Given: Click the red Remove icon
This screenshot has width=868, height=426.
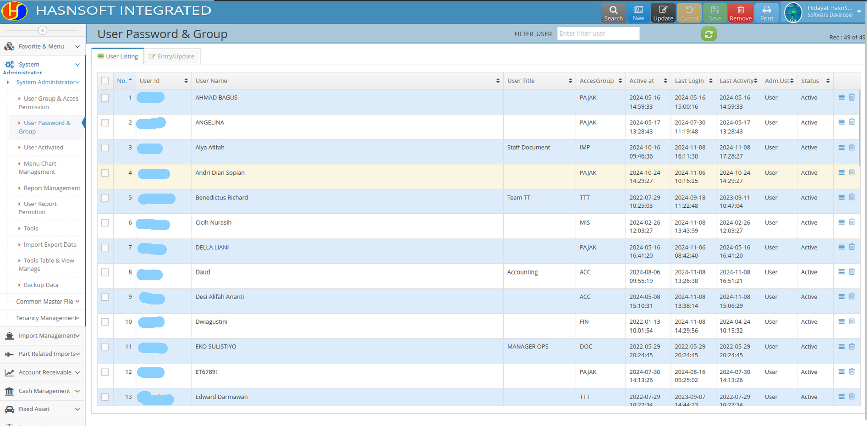Looking at the screenshot, I should [x=740, y=13].
